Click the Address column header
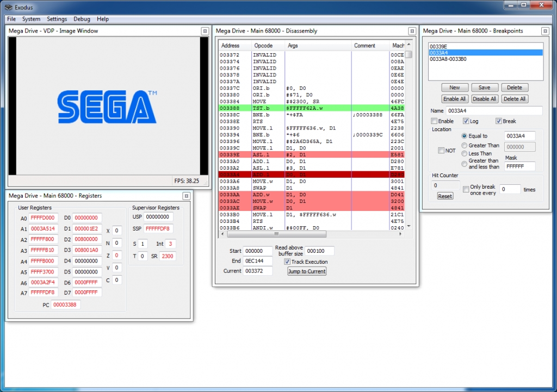The image size is (557, 392). [234, 46]
